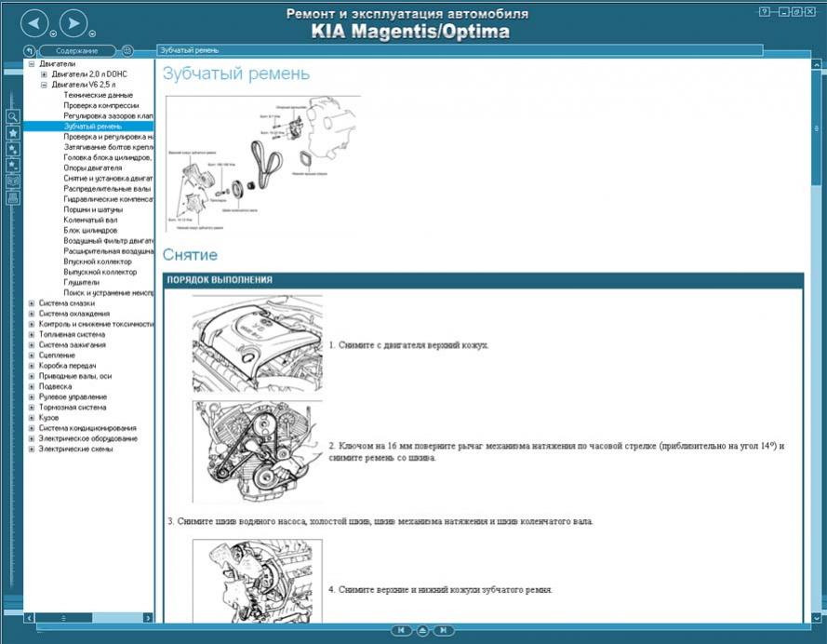Screen dimensions: 827x644
Task: Select Система зажигания section
Action: click(x=73, y=345)
